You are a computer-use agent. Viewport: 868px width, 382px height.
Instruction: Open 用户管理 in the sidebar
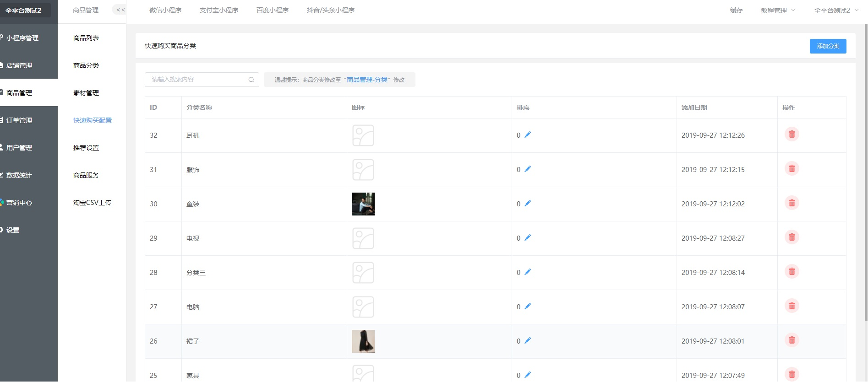pyautogui.click(x=29, y=148)
